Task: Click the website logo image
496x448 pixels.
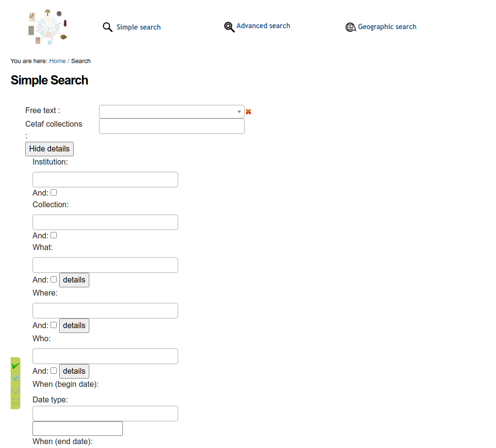Action: point(47,26)
